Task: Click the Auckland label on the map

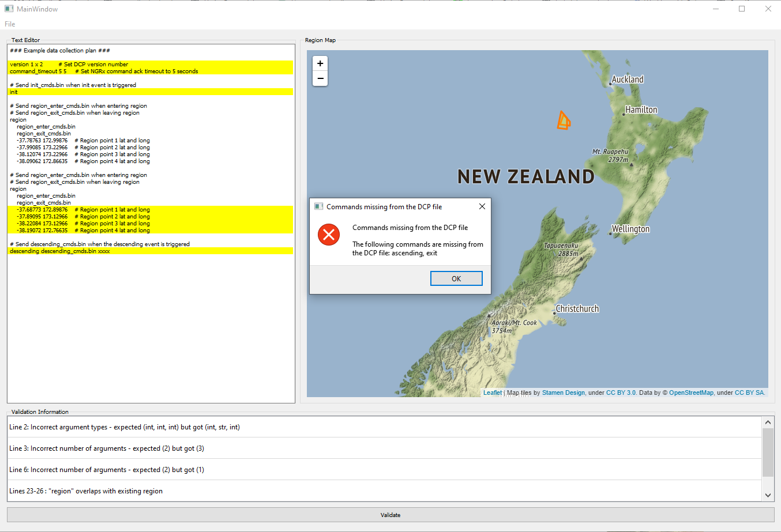Action: pyautogui.click(x=628, y=80)
